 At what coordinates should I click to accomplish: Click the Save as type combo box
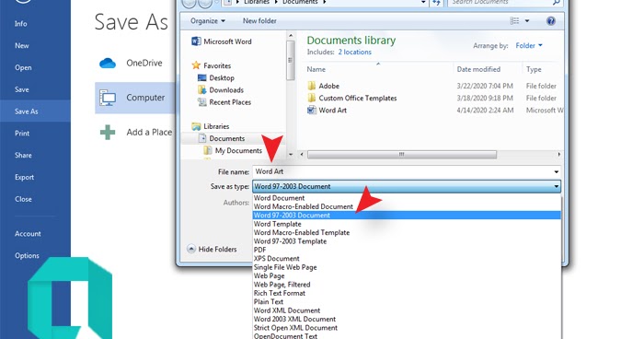(x=407, y=186)
